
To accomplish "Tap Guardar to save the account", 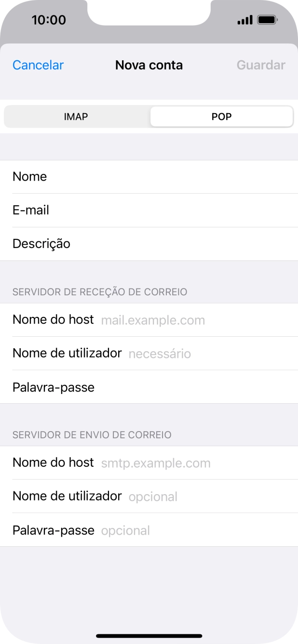I will pyautogui.click(x=260, y=65).
